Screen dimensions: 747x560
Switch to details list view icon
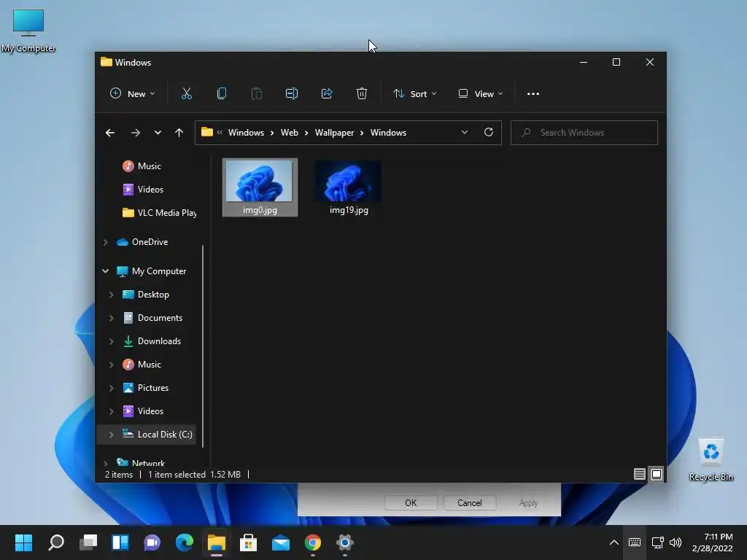(x=639, y=474)
